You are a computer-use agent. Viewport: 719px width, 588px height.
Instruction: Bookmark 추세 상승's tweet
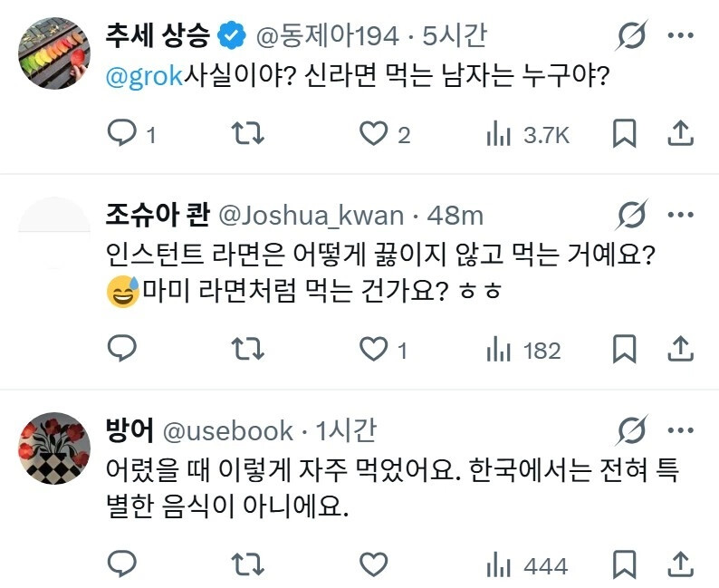(625, 135)
